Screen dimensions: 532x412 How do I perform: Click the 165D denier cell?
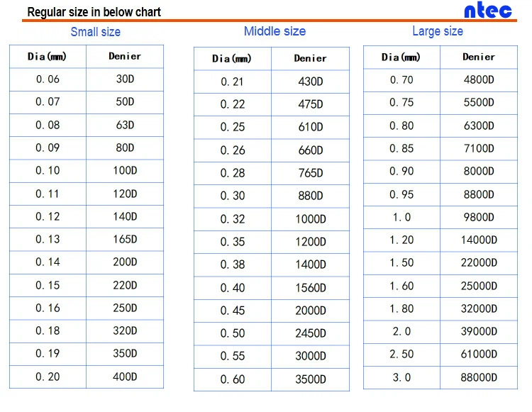click(x=125, y=240)
